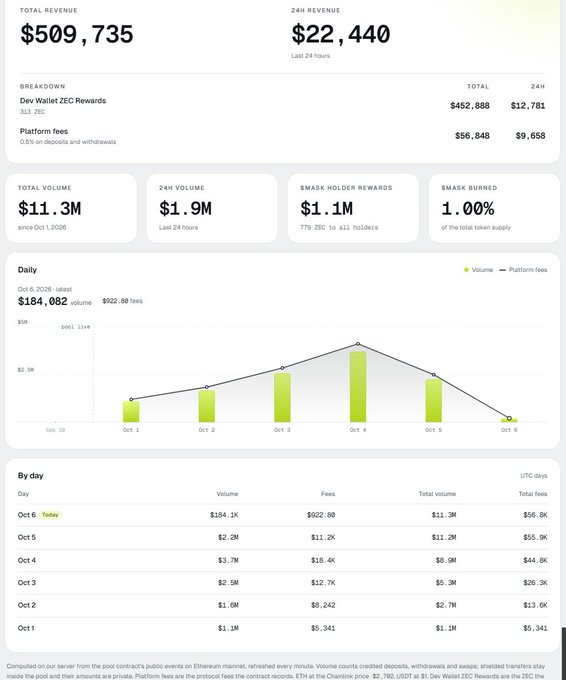Open the Total Volume $11.3M card
566x680 pixels.
point(71,208)
